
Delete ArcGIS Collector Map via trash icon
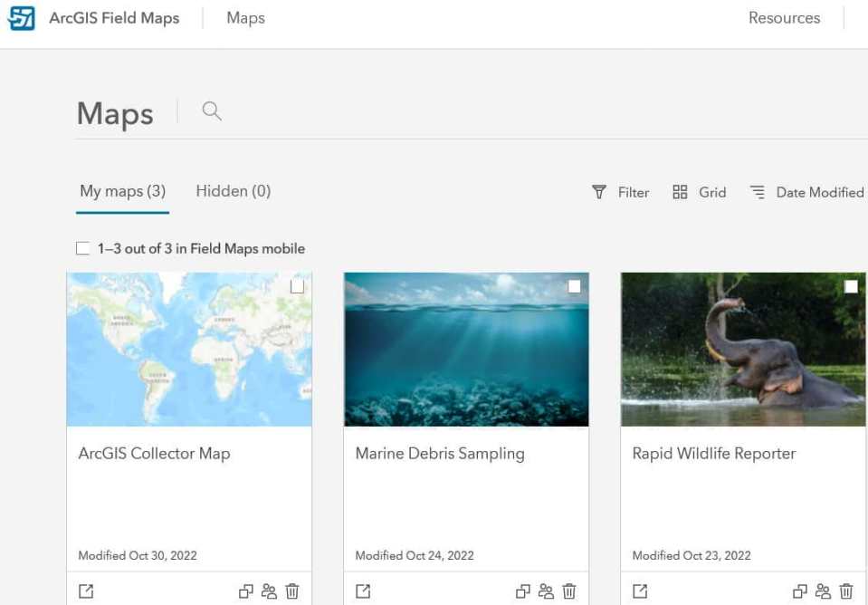pos(292,591)
